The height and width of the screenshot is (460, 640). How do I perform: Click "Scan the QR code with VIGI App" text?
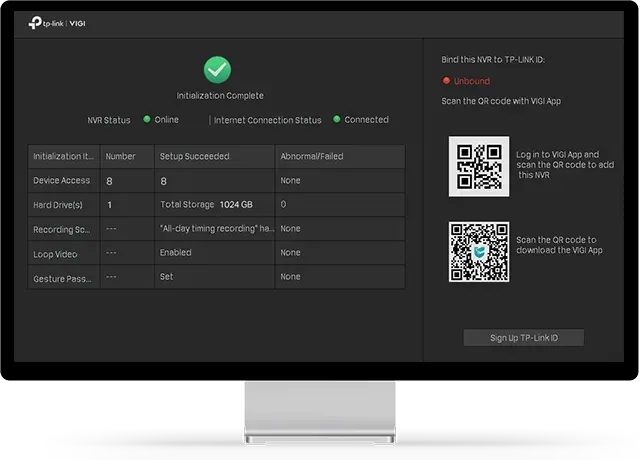(501, 101)
